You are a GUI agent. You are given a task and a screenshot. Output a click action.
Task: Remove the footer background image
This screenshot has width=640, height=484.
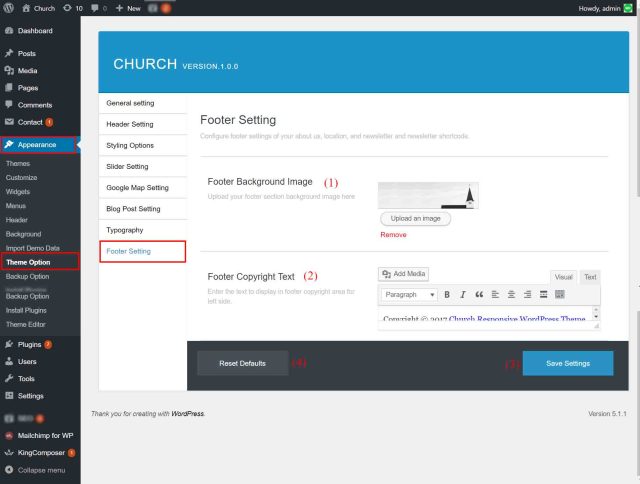[x=393, y=235]
